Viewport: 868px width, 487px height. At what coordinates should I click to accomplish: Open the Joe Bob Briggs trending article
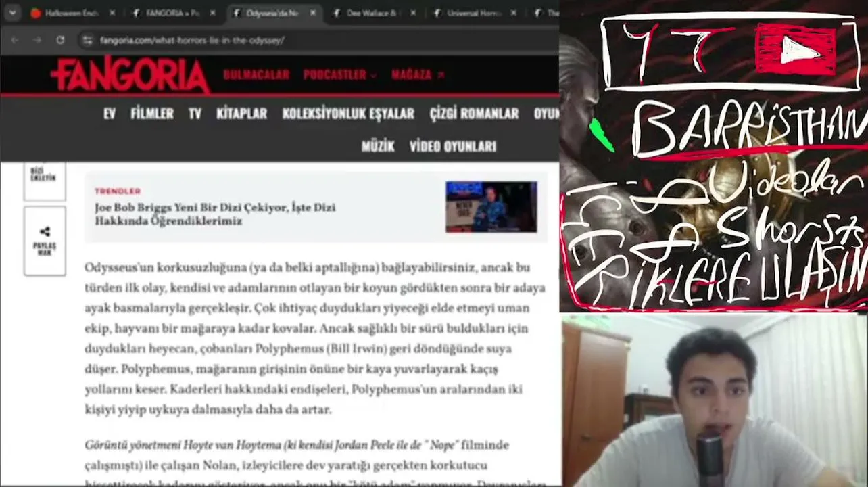pos(215,214)
